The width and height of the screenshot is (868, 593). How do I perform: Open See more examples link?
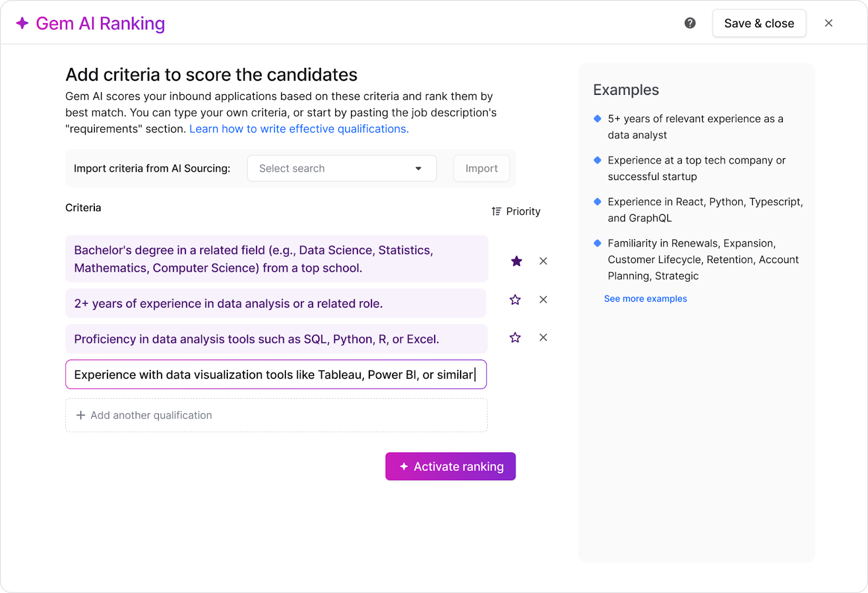click(x=646, y=299)
